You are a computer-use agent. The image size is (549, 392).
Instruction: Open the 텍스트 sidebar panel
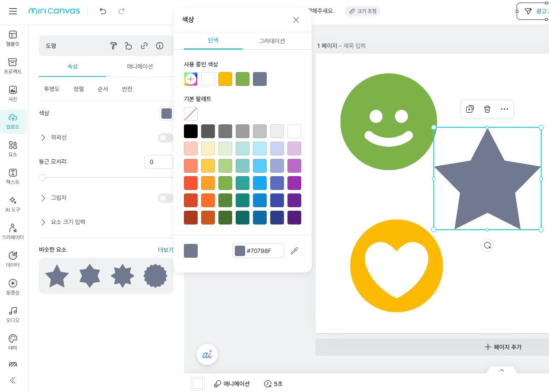pyautogui.click(x=13, y=177)
